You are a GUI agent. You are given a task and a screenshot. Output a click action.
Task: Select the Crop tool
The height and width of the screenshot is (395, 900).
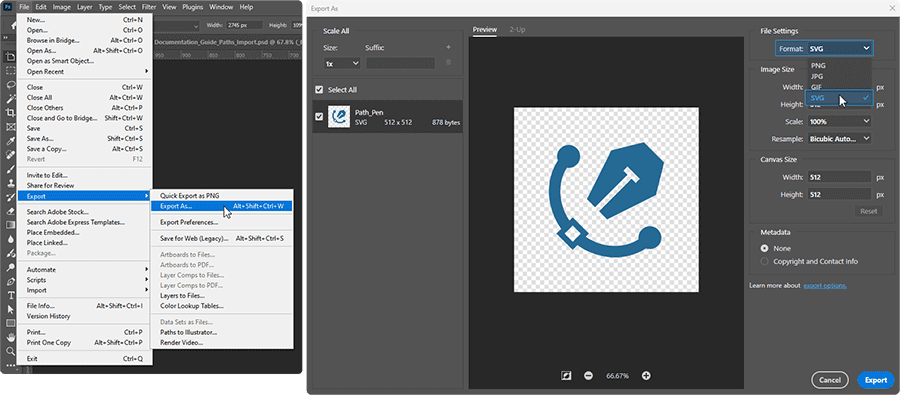coord(10,113)
